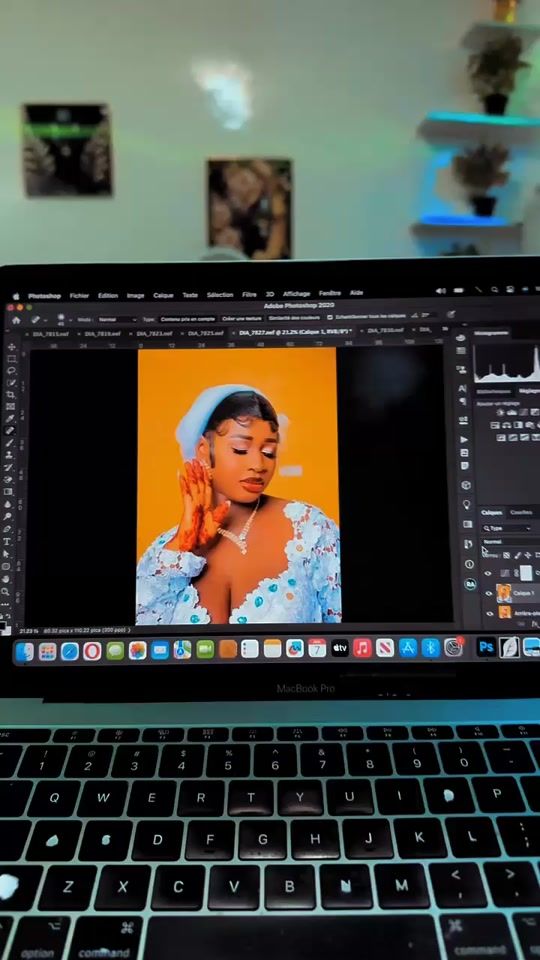Select the Calque 1 layer thumbnail

[x=504, y=593]
